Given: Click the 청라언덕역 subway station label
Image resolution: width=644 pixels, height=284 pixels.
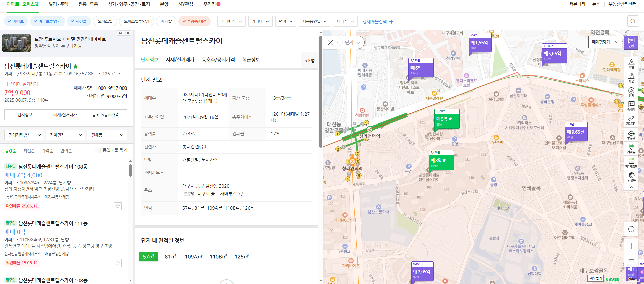Looking at the screenshot, I should (369, 136).
